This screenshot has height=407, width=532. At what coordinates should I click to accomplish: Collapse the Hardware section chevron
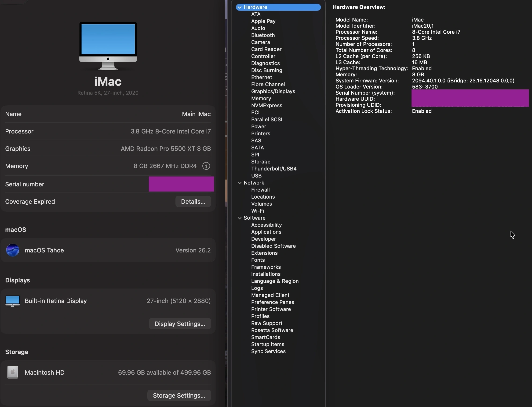tap(239, 7)
